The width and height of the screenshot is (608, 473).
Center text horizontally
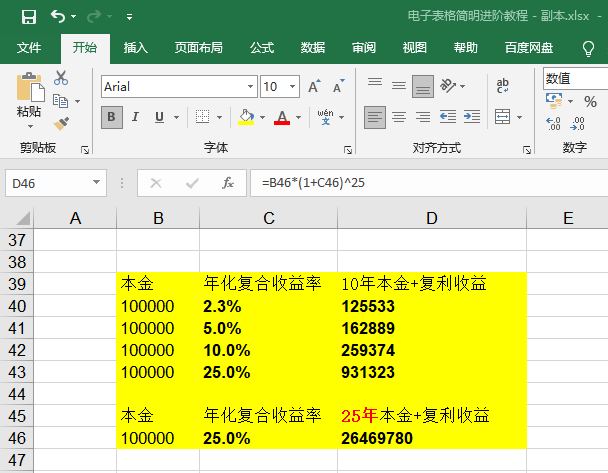(x=399, y=117)
